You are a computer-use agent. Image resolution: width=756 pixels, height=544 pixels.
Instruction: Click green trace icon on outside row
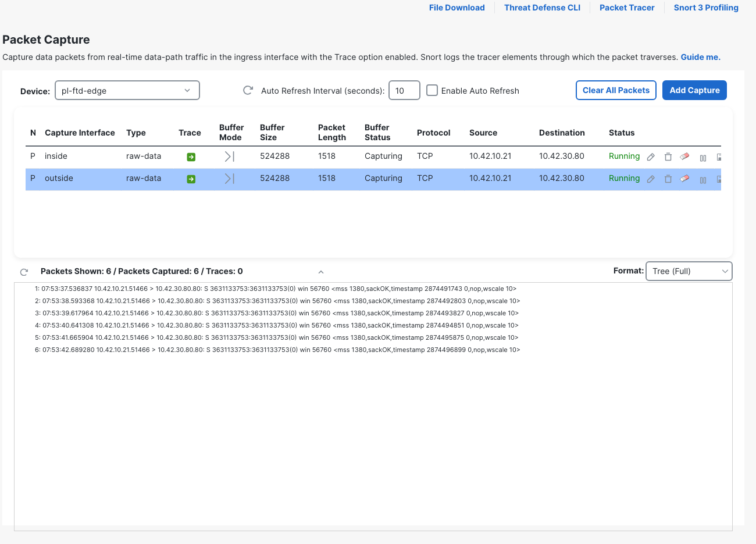(191, 179)
